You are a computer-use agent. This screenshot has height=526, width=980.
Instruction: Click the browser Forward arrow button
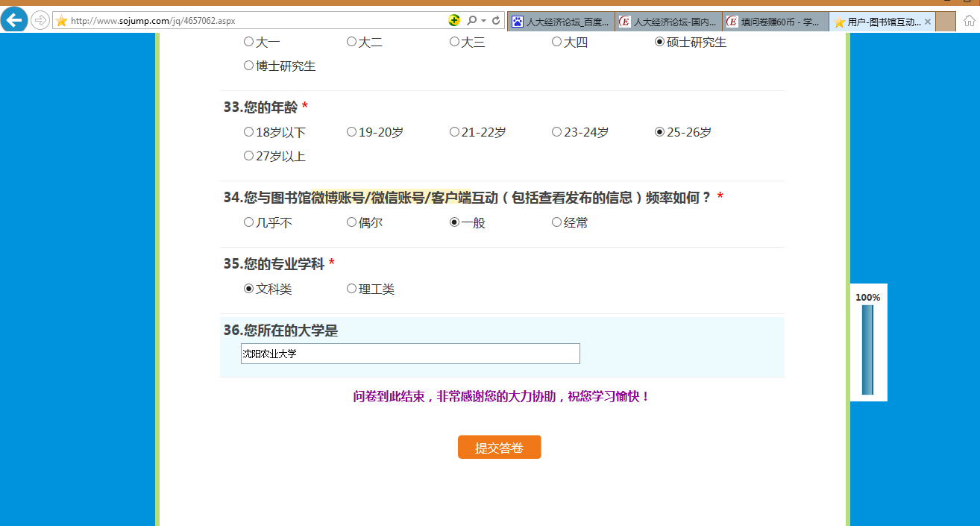[40, 20]
